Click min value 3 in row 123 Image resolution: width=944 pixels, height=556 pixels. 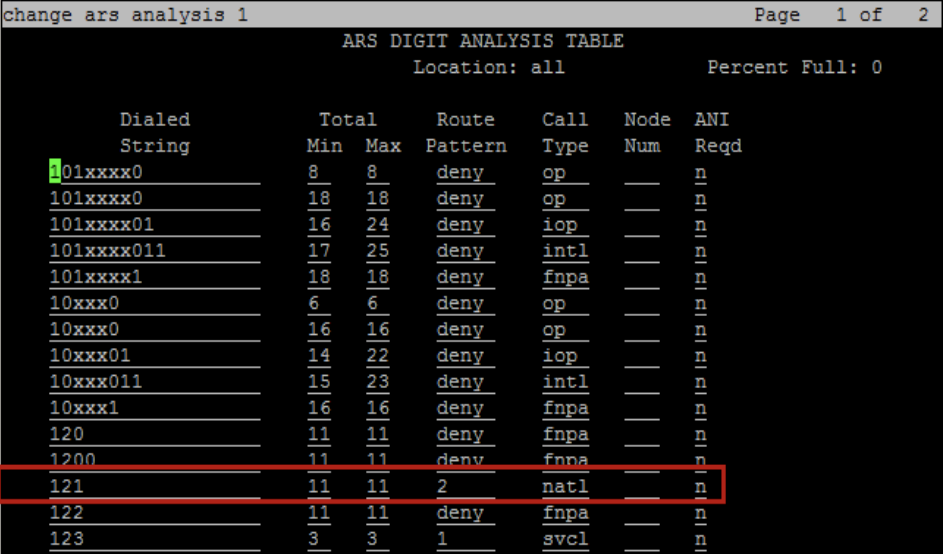point(319,539)
